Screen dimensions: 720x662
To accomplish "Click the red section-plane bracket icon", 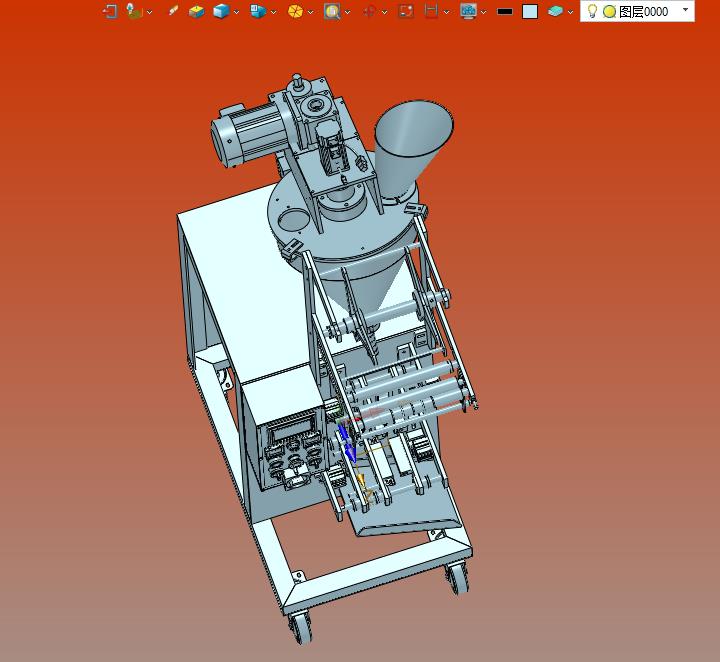I will [431, 11].
